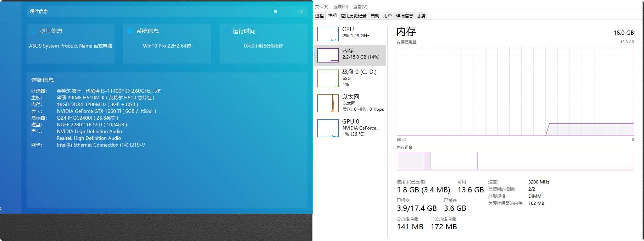Minimize the 硬件信息 window
The image size is (644, 241).
click(x=288, y=12)
